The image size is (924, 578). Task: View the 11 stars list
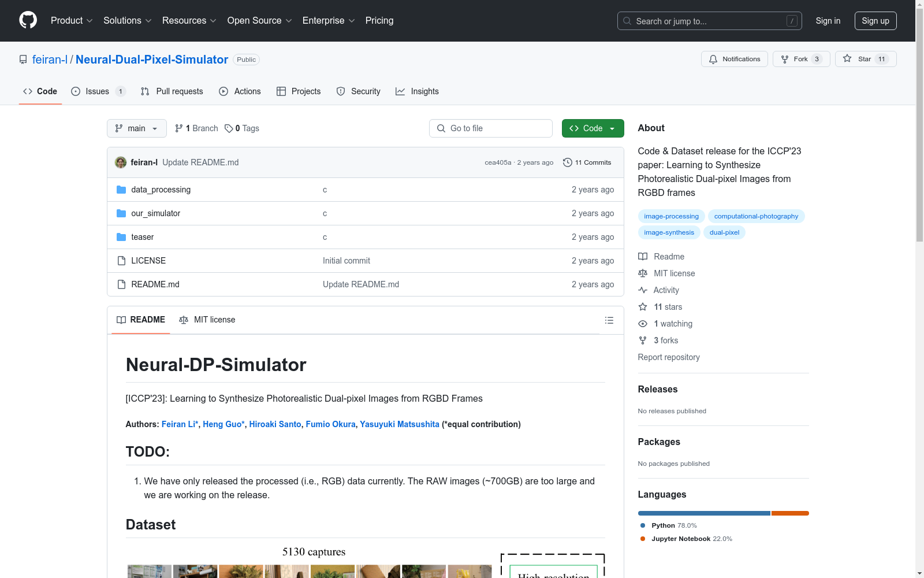(660, 307)
